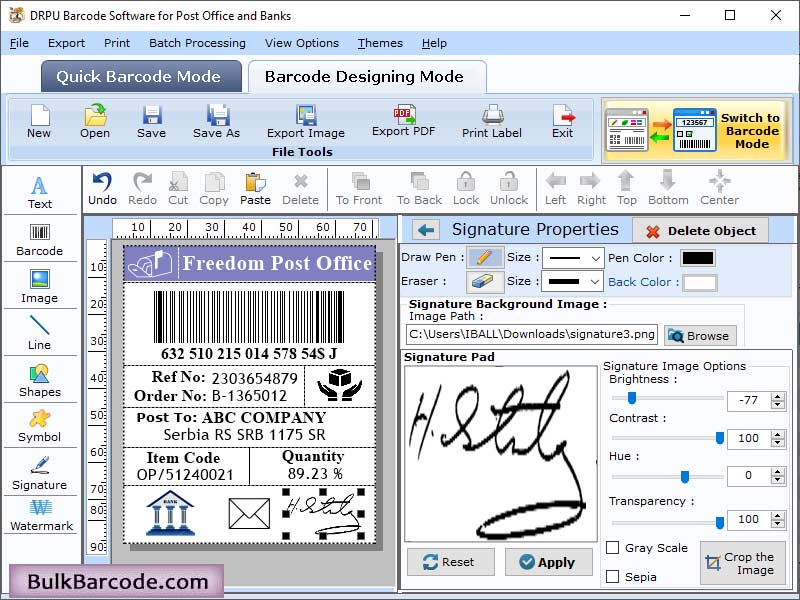This screenshot has height=600, width=800.
Task: Browse for a signature background image
Action: point(700,336)
